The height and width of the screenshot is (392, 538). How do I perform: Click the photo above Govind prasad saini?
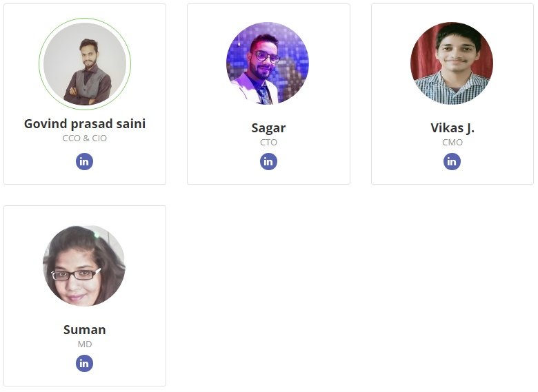[x=84, y=63]
